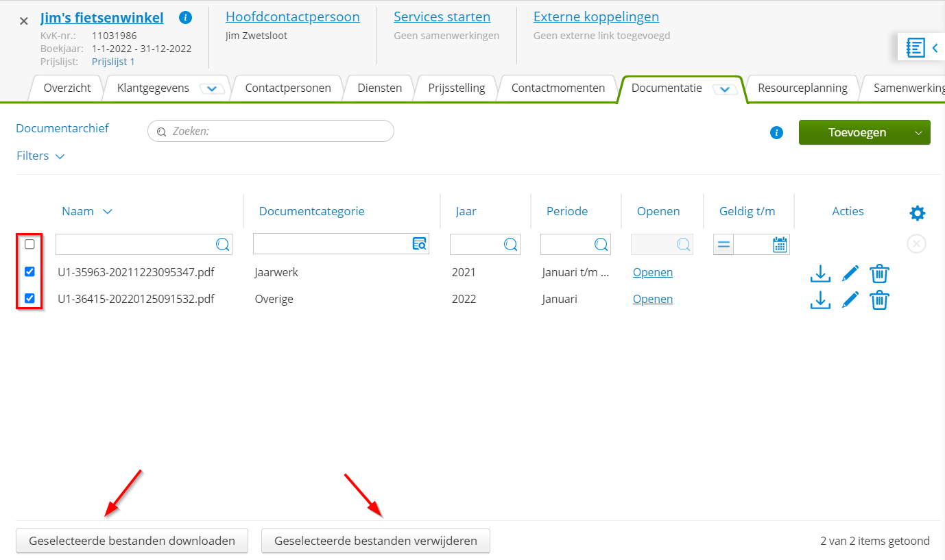Click the blue info icon near Toevoegen

click(776, 132)
